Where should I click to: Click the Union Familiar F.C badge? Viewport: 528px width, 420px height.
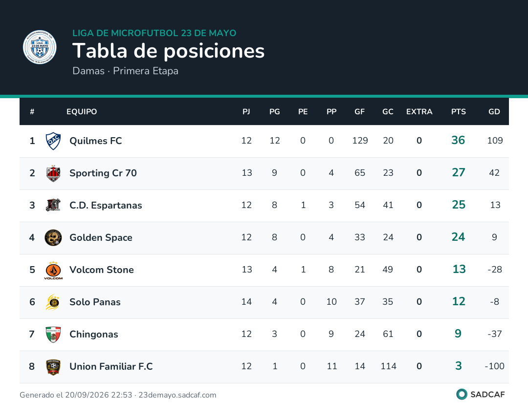tap(53, 367)
